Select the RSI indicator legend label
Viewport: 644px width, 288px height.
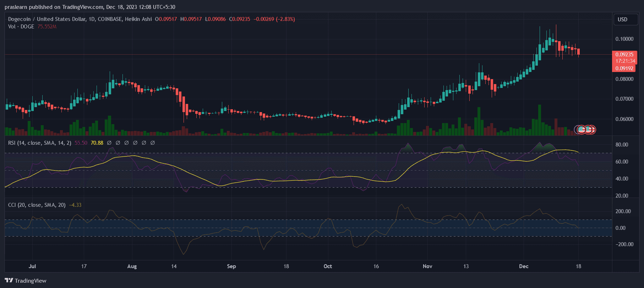[39, 143]
